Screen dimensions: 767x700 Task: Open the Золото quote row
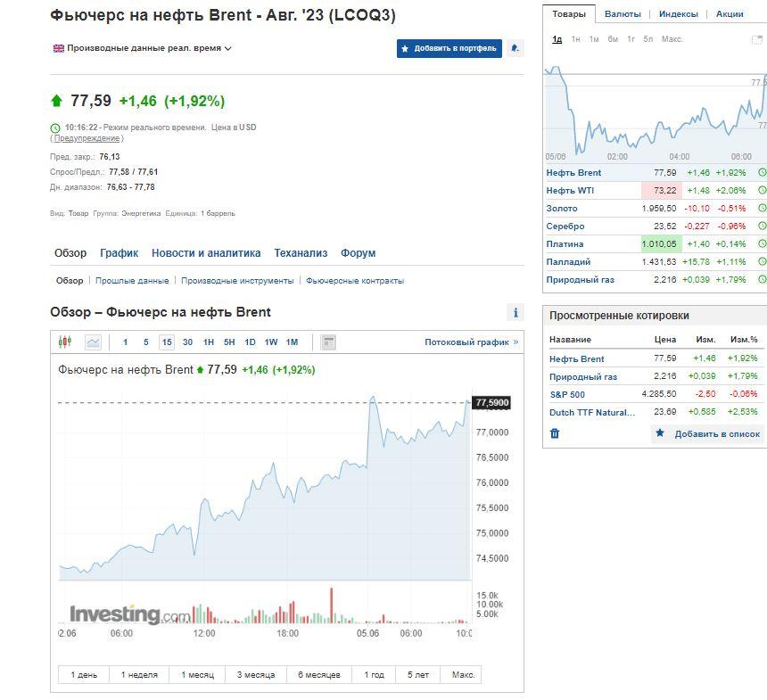(x=562, y=209)
